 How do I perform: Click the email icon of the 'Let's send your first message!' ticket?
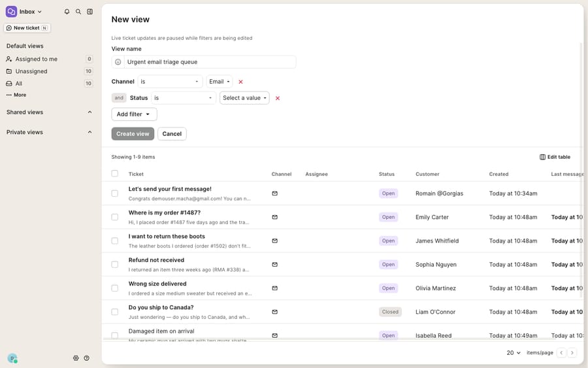click(275, 193)
